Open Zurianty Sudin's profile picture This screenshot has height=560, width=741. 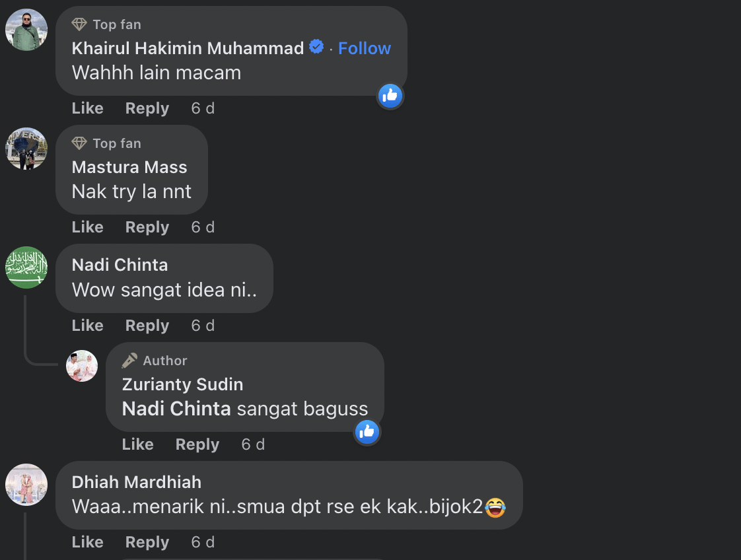(x=82, y=366)
